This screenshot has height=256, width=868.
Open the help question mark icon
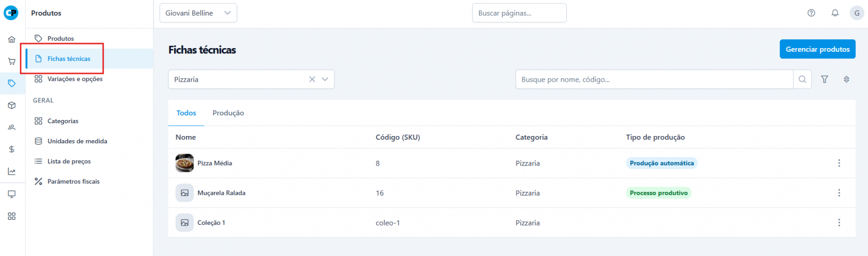pyautogui.click(x=811, y=13)
